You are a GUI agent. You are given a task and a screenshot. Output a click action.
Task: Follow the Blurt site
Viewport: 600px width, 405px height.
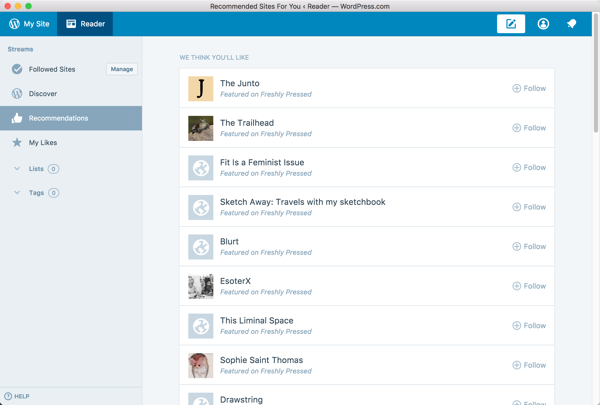pos(529,247)
